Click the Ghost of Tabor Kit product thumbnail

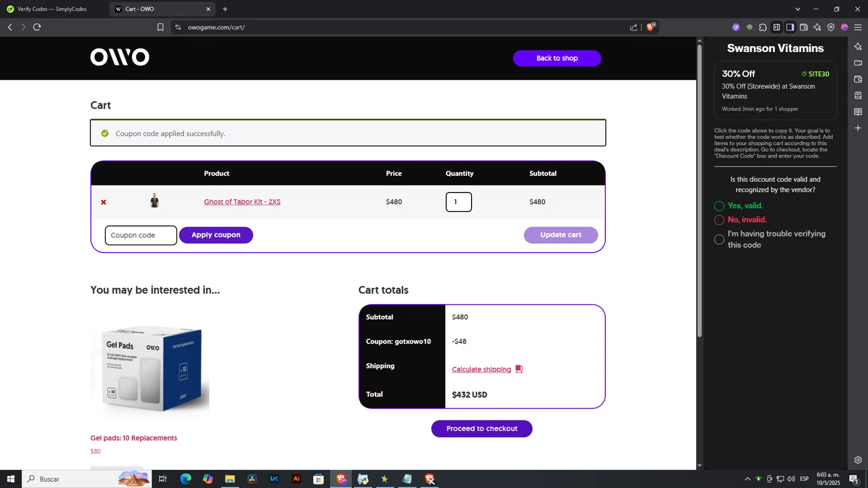(x=155, y=201)
